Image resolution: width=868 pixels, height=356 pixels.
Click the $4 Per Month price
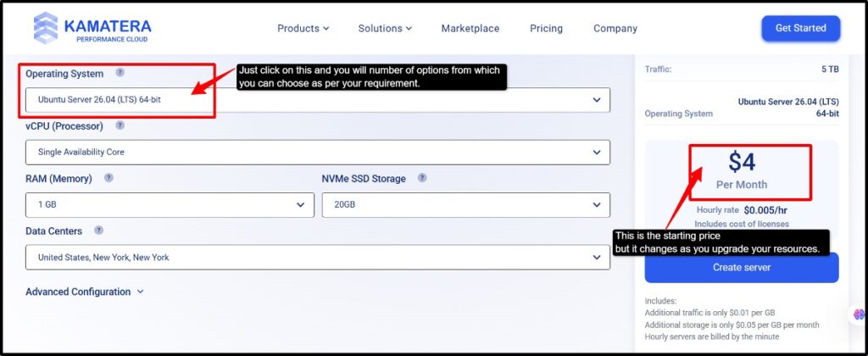(x=742, y=171)
